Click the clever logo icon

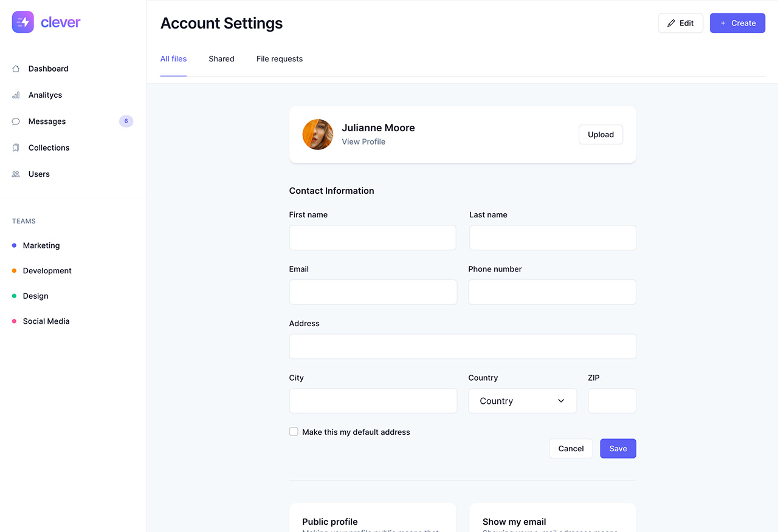pos(22,22)
